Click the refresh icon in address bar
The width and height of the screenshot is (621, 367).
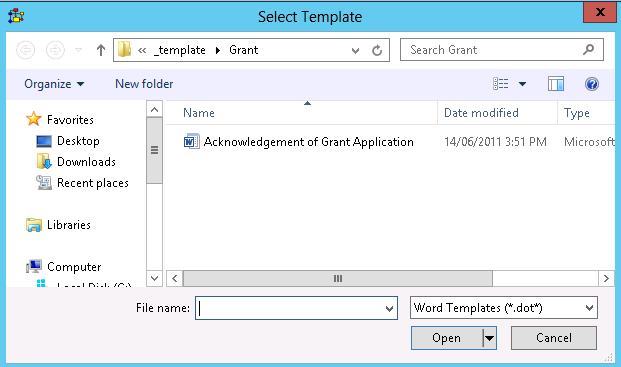377,50
